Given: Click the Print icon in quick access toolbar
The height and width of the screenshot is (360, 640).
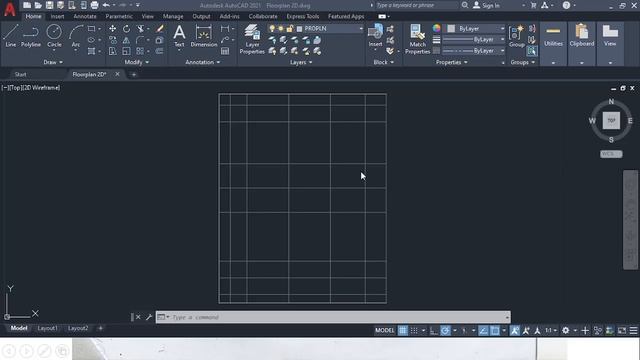Looking at the screenshot, I should click(x=94, y=5).
